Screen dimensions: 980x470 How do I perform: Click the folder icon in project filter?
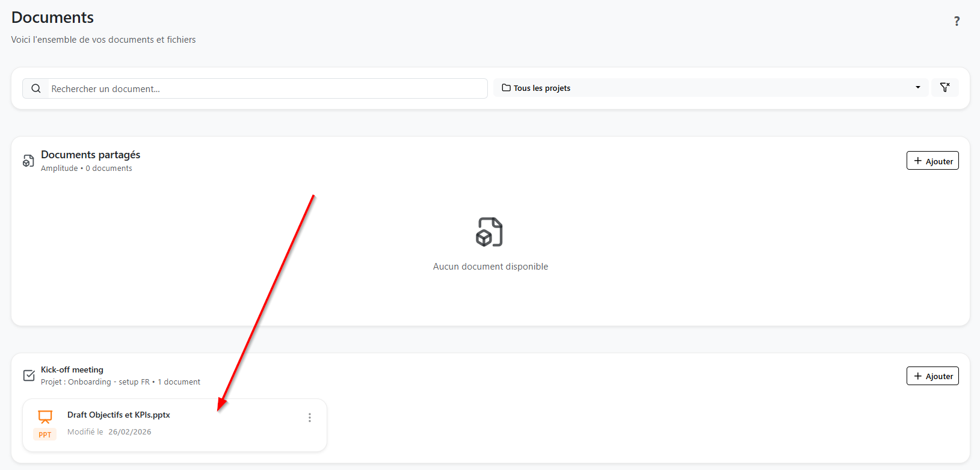tap(506, 88)
